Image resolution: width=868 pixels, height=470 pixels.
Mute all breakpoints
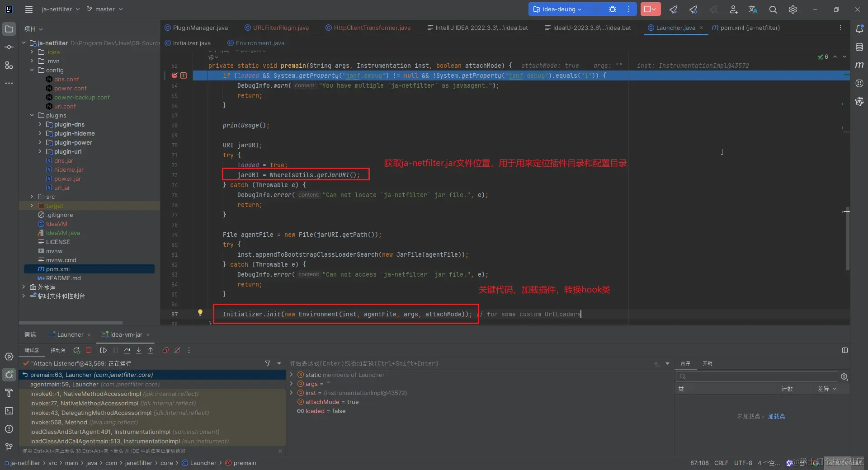(177, 350)
